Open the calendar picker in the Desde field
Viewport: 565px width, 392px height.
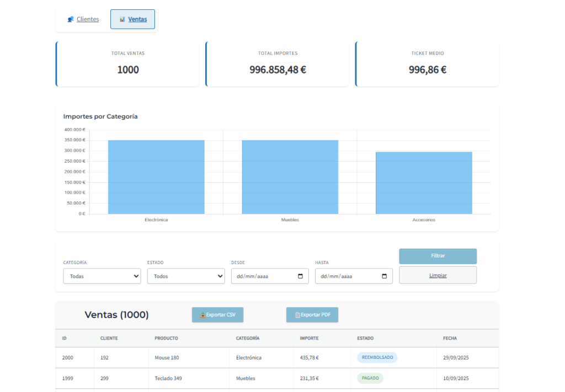click(300, 276)
